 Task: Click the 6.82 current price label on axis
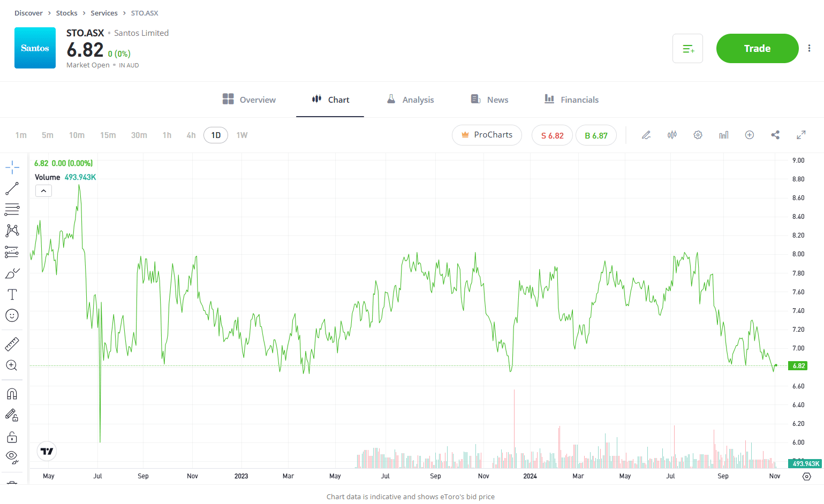798,366
